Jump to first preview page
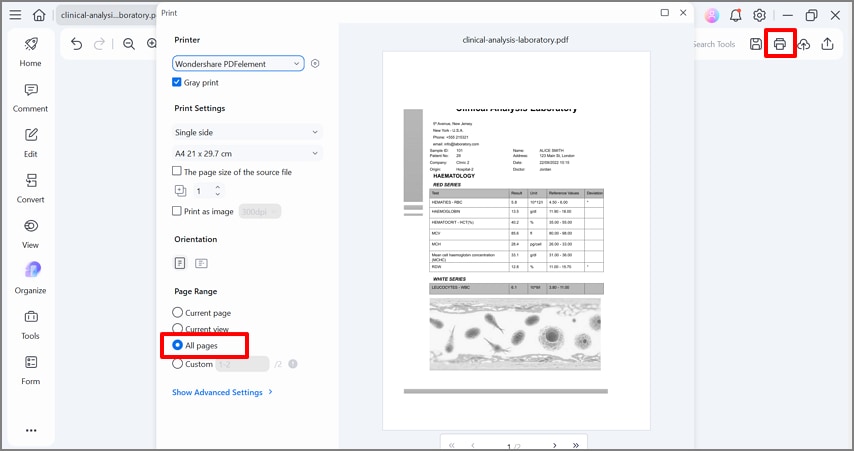Screen dimensions: 854x451 [452, 445]
